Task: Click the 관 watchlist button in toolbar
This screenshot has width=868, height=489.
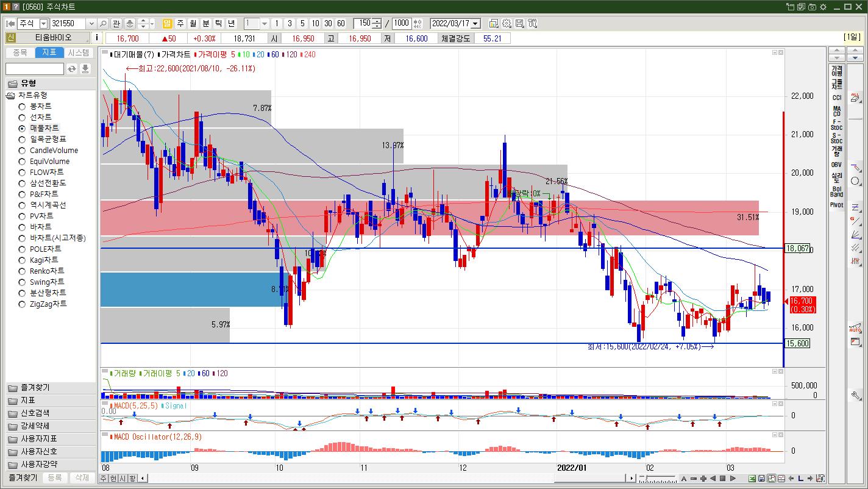Action: pos(116,24)
